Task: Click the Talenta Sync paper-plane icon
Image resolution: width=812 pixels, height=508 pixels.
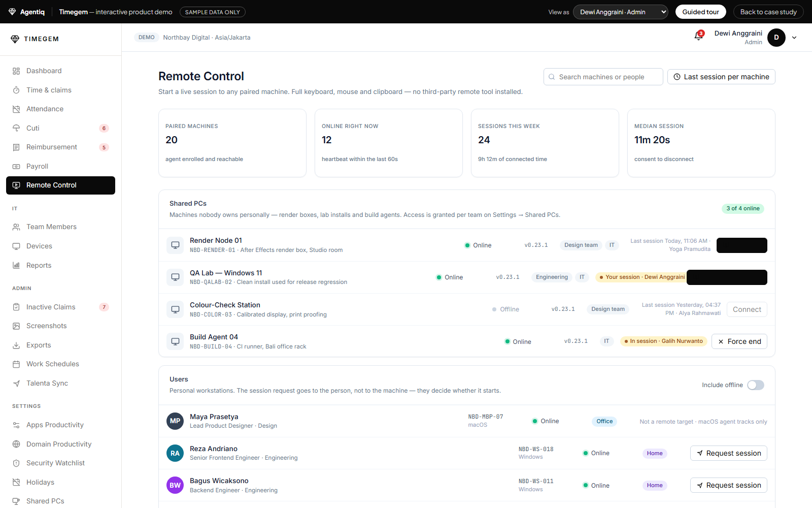Action: 16,383
